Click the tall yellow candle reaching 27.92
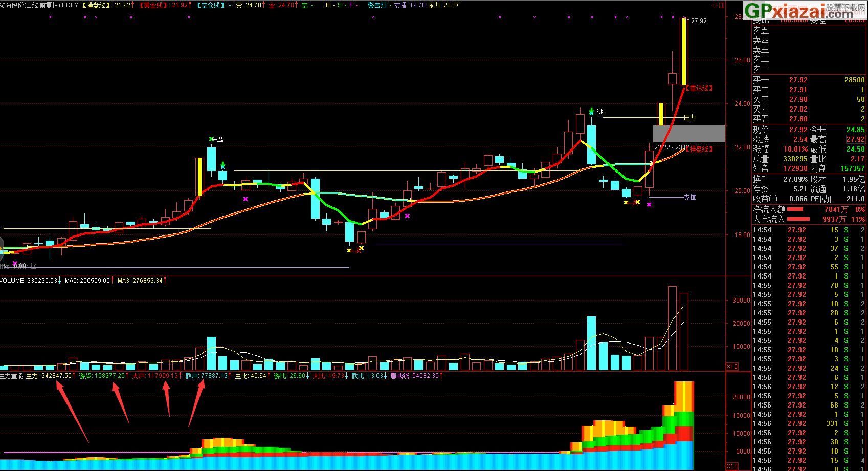This screenshot has width=868, height=471. (x=684, y=51)
